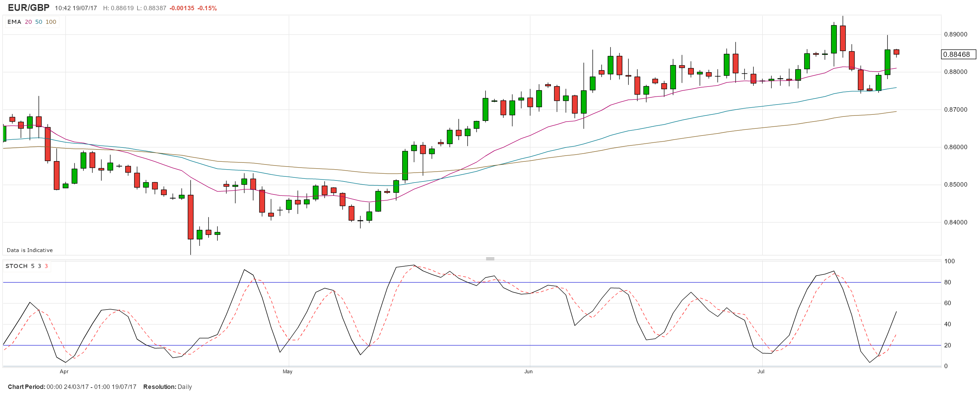The image size is (980, 393).
Task: Click the stochastic 20 level label
Action: pyautogui.click(x=948, y=345)
